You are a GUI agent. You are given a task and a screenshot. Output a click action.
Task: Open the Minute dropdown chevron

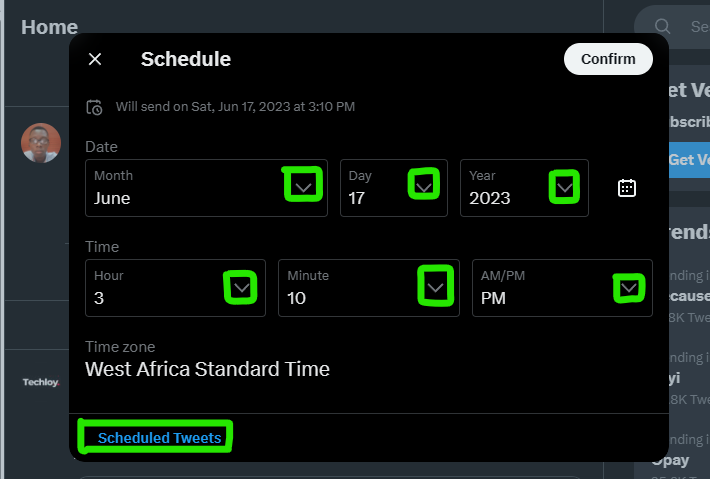pyautogui.click(x=435, y=287)
